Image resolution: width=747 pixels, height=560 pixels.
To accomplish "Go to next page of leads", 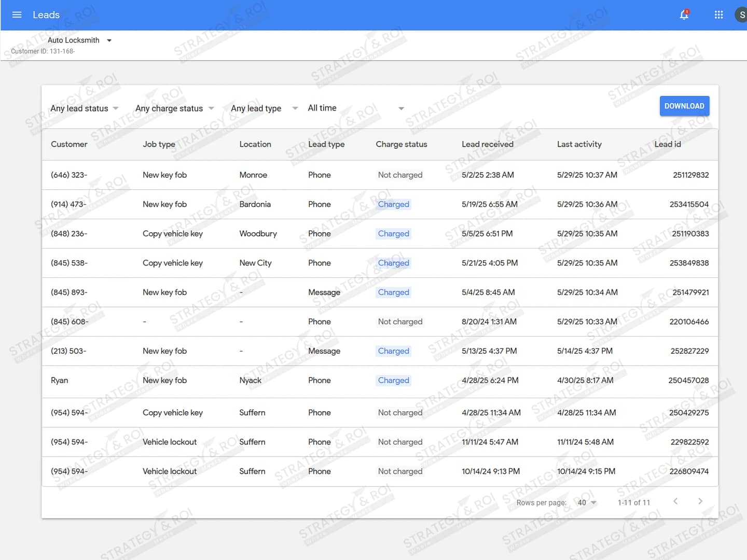I will tap(700, 501).
